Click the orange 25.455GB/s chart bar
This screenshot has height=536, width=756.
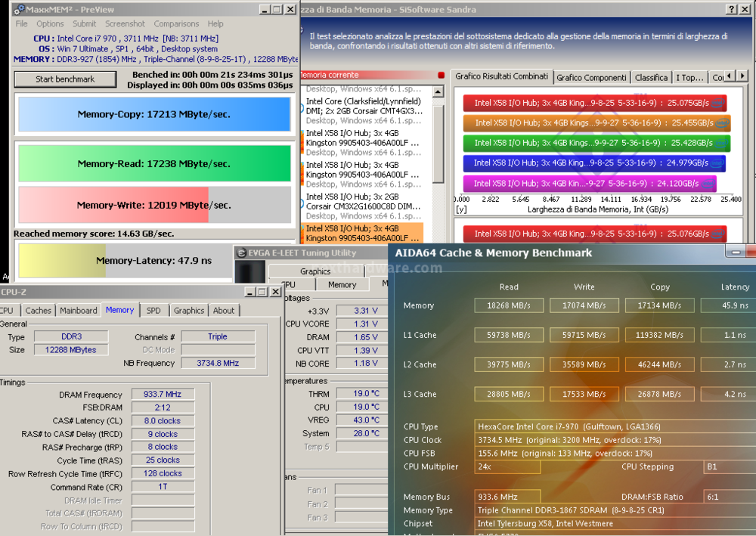(597, 123)
